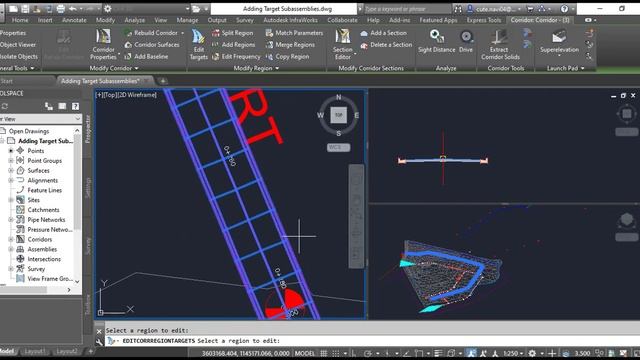This screenshot has height=360, width=640.
Task: Open Corridor Surfaces
Action: click(152, 44)
